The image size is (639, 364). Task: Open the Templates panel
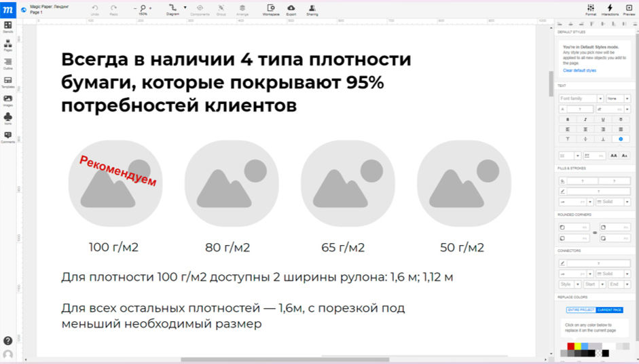point(8,81)
